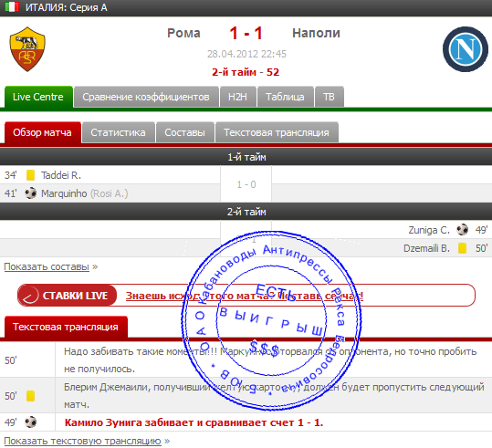The width and height of the screenshot is (492, 448).
Task: Click the yellow card in the 50' commentary row
Action: (x=30, y=396)
